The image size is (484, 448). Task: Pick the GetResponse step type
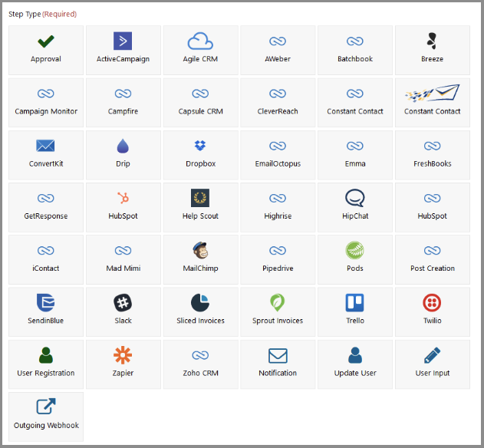[46, 207]
